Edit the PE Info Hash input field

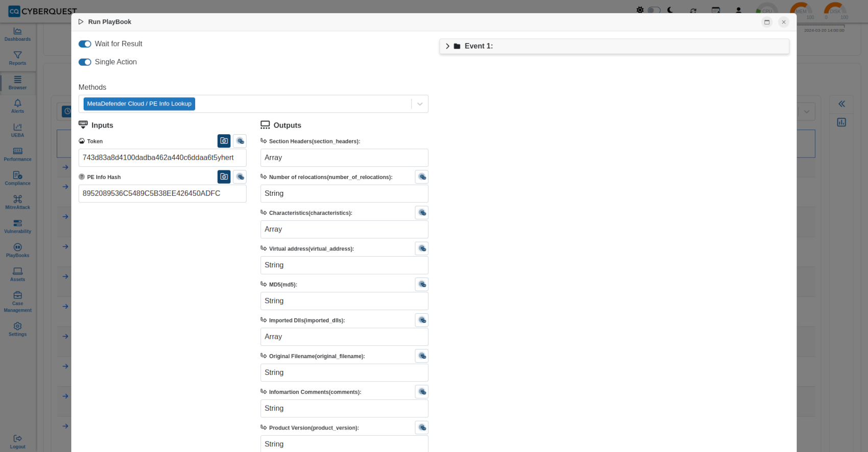click(162, 193)
